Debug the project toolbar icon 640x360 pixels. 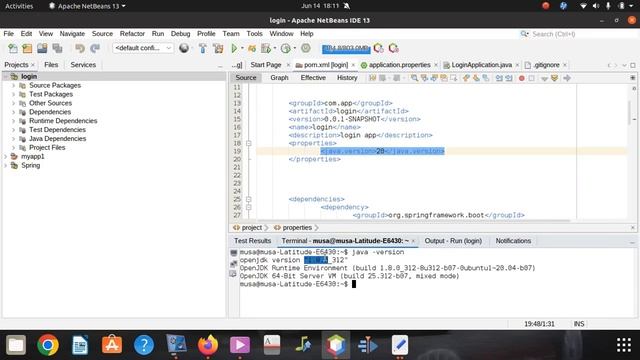click(x=252, y=49)
